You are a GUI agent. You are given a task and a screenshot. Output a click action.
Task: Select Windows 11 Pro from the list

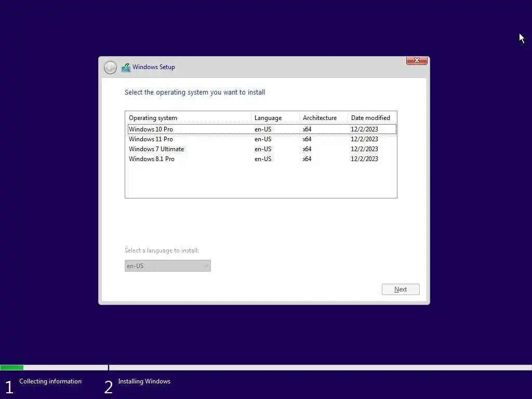262,139
